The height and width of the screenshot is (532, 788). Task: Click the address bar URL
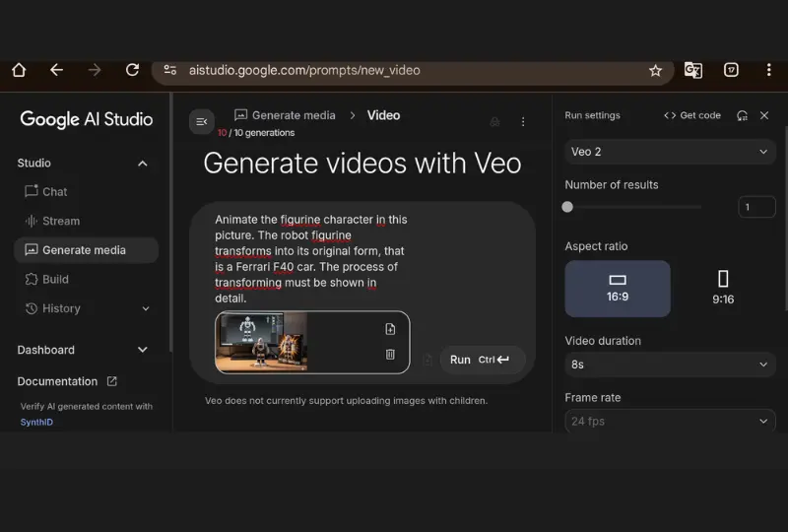(x=304, y=70)
